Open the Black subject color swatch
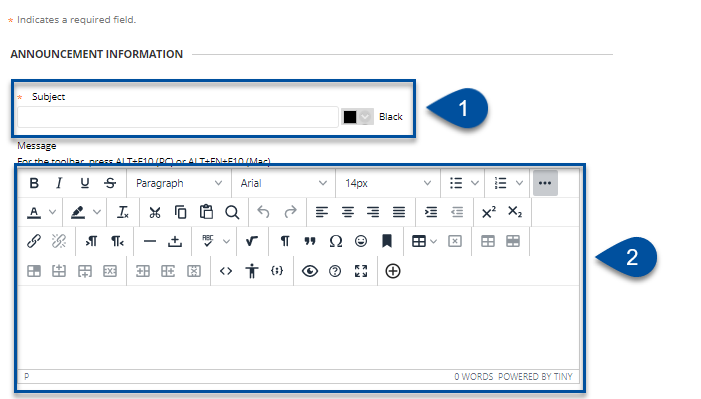The image size is (701, 399). [x=357, y=117]
